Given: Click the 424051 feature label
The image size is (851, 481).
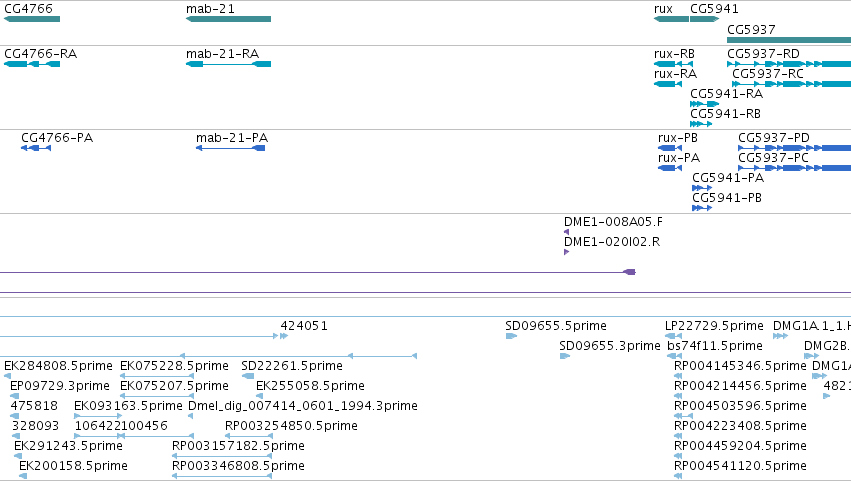Looking at the screenshot, I should pyautogui.click(x=304, y=326).
